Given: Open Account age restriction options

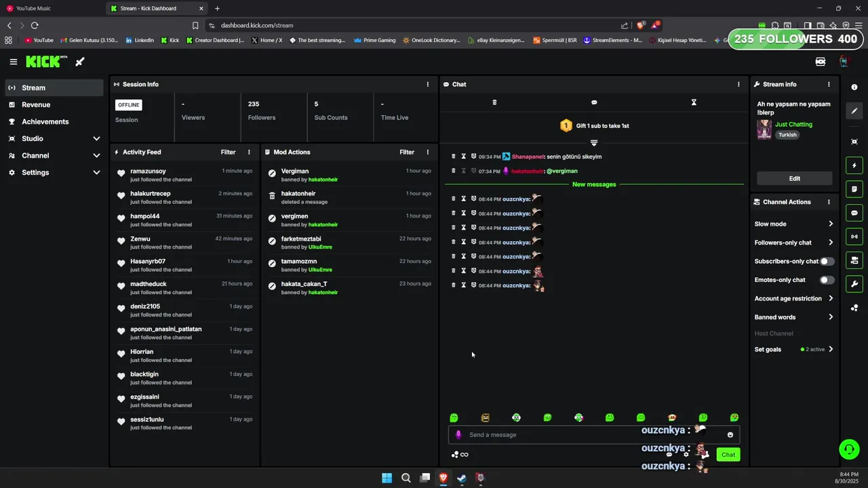Looking at the screenshot, I should tap(794, 299).
